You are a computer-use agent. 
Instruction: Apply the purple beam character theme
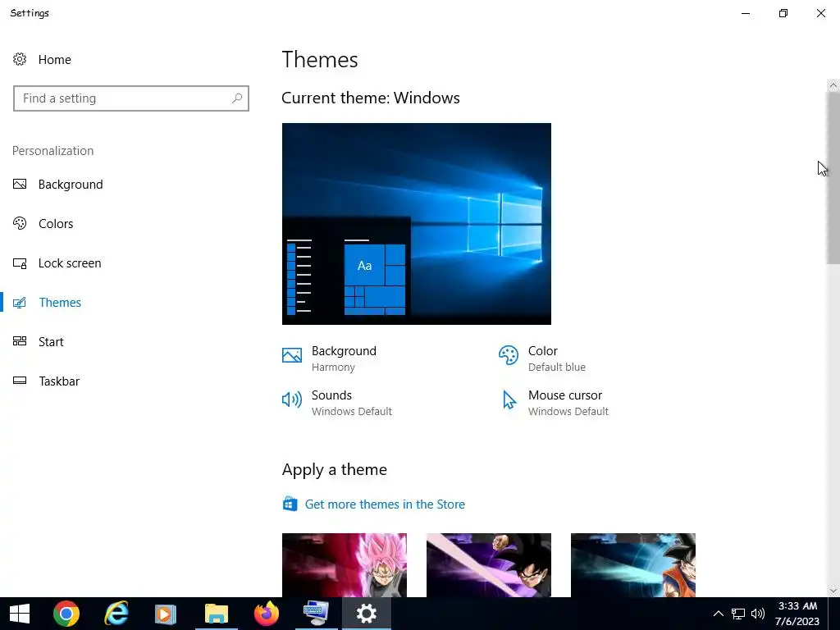(489, 565)
